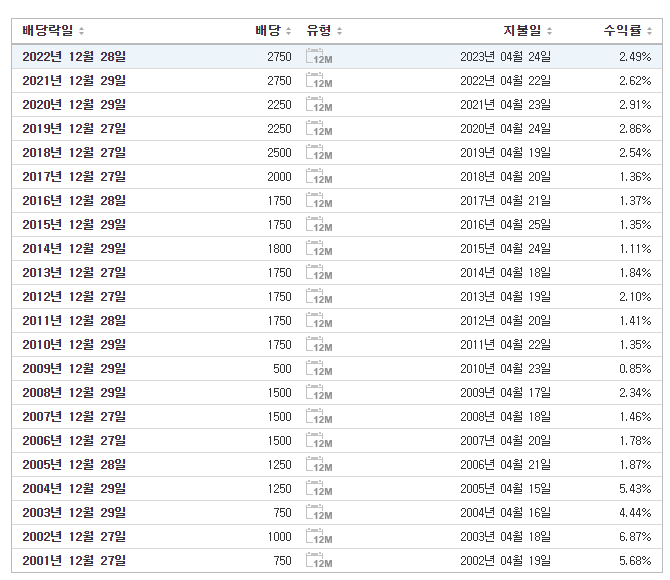Image resolution: width=670 pixels, height=580 pixels.
Task: Click the 2.49% yield value
Action: coord(635,57)
